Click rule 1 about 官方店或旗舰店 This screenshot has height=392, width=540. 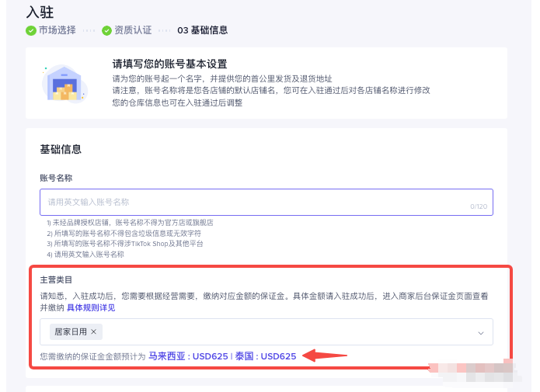tap(130, 223)
